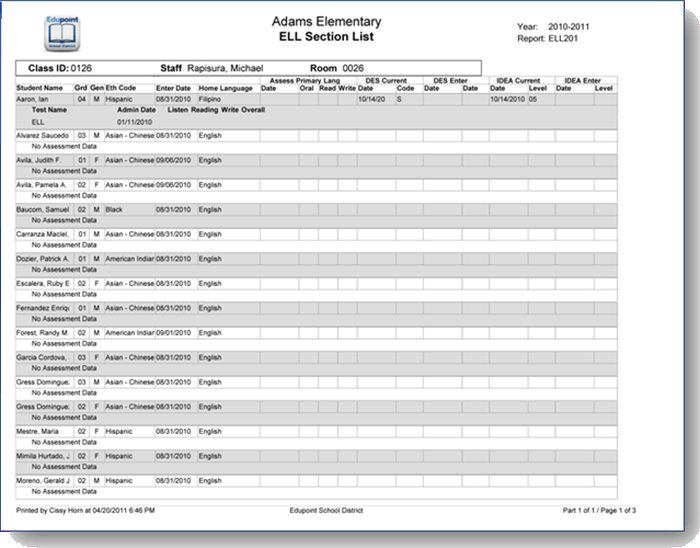The image size is (700, 548).
Task: Click the 'Oral' column header
Action: [x=307, y=88]
